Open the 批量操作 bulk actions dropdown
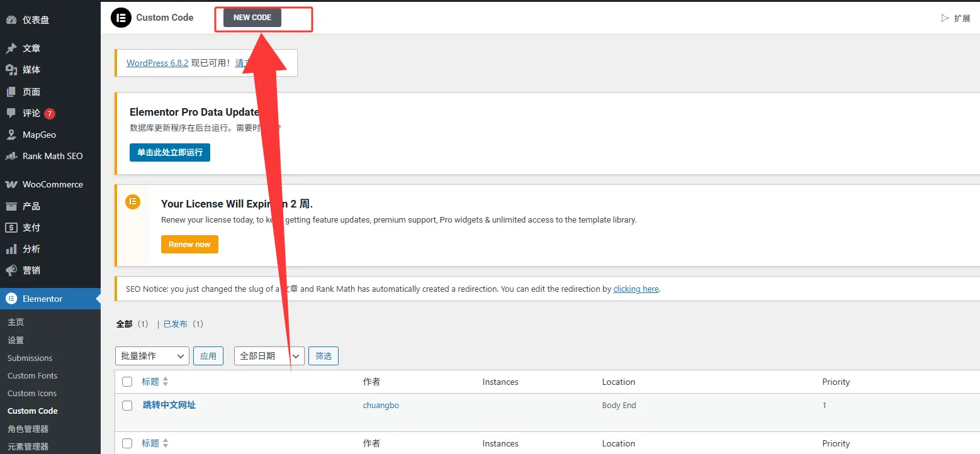The width and height of the screenshot is (980, 454). 152,356
